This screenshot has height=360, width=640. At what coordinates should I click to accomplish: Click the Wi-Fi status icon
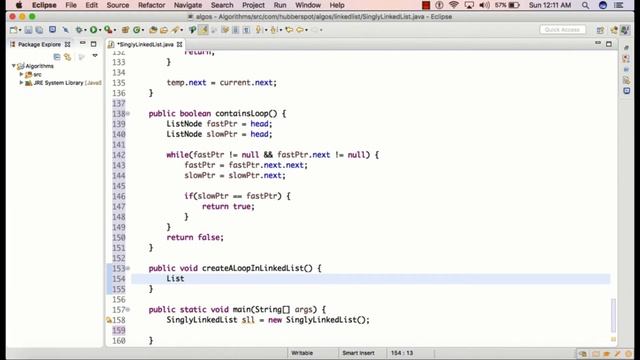point(453,5)
